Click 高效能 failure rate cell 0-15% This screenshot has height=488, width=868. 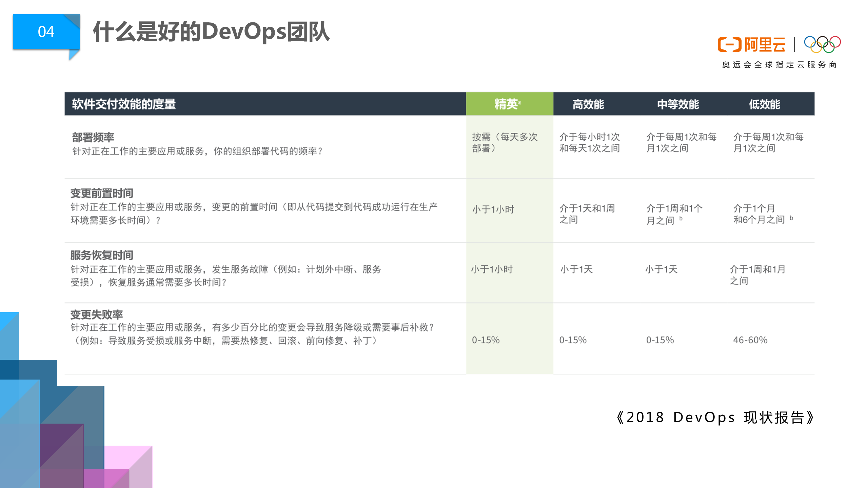573,340
